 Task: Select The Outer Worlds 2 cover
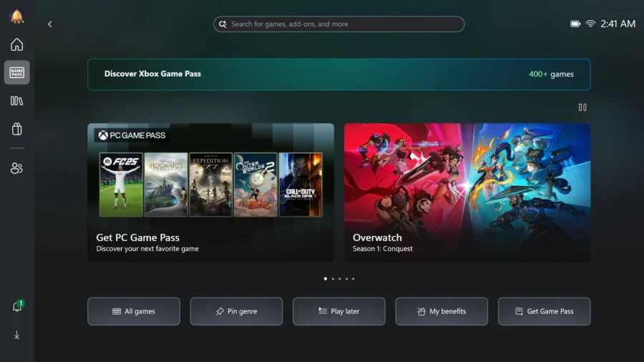(x=255, y=185)
